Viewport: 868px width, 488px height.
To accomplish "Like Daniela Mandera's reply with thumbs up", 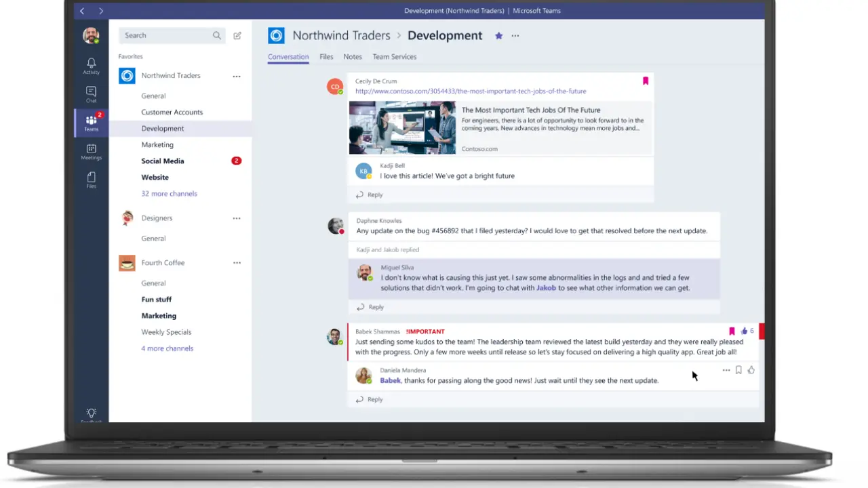I will click(751, 370).
